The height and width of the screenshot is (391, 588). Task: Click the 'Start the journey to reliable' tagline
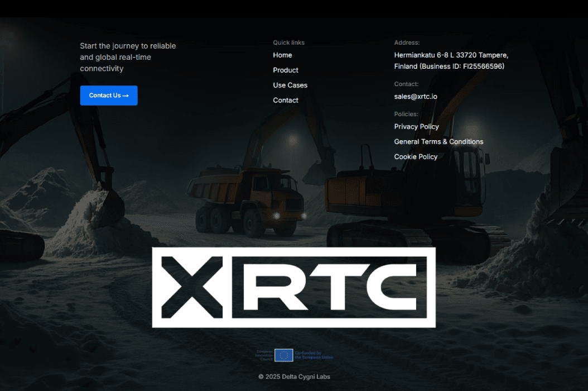coord(128,57)
